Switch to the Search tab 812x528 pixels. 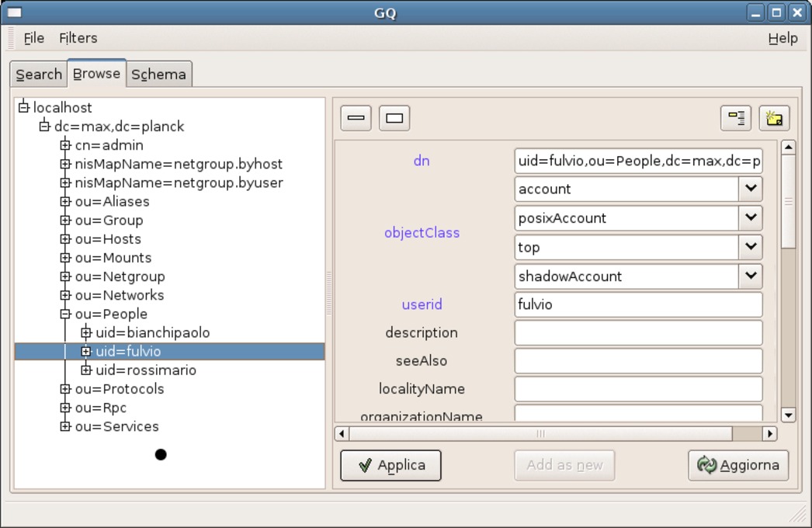tap(39, 75)
